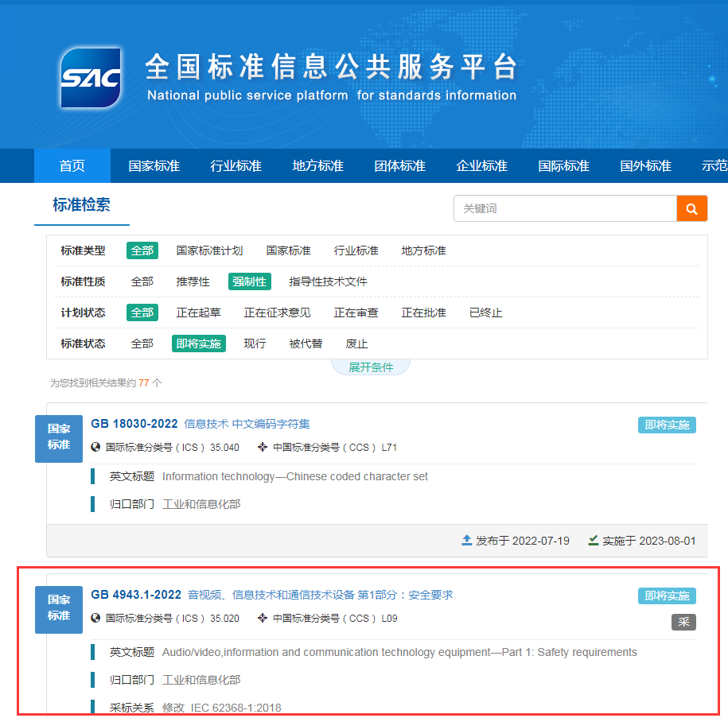728x718 pixels.
Task: Select 全部 under 标准性质
Action: pyautogui.click(x=142, y=281)
